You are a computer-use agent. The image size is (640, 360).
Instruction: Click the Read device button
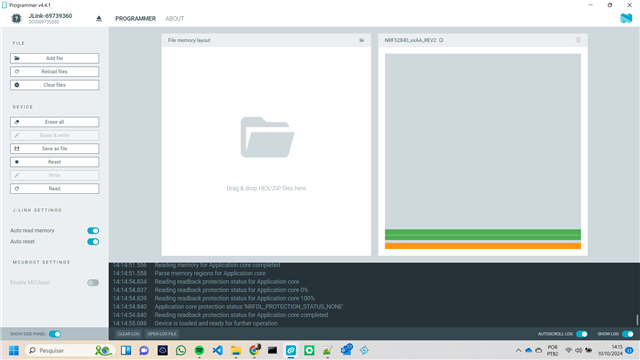point(54,189)
